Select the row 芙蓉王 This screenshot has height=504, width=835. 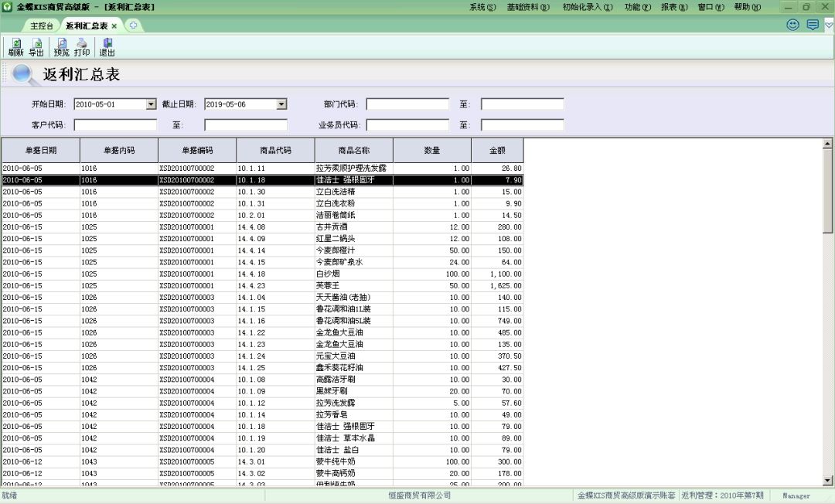(x=263, y=285)
